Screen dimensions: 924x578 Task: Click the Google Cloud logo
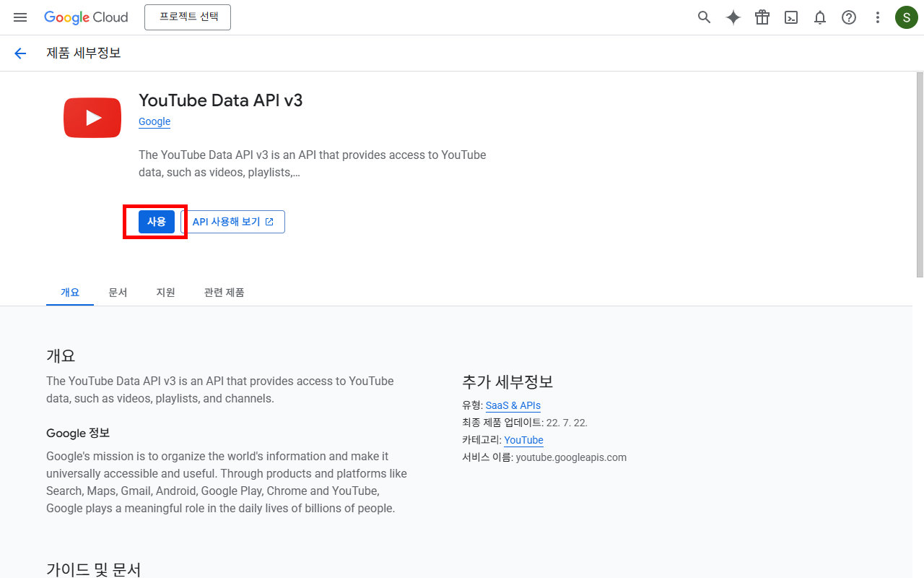(x=86, y=17)
